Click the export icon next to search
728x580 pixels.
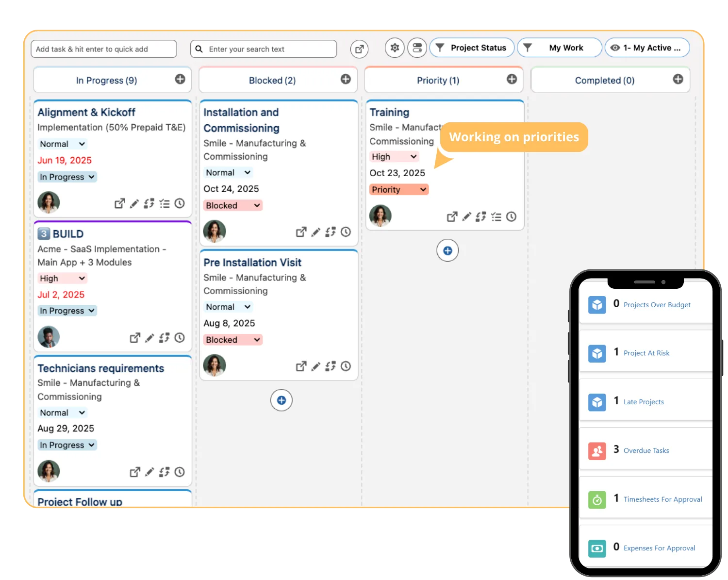[359, 49]
